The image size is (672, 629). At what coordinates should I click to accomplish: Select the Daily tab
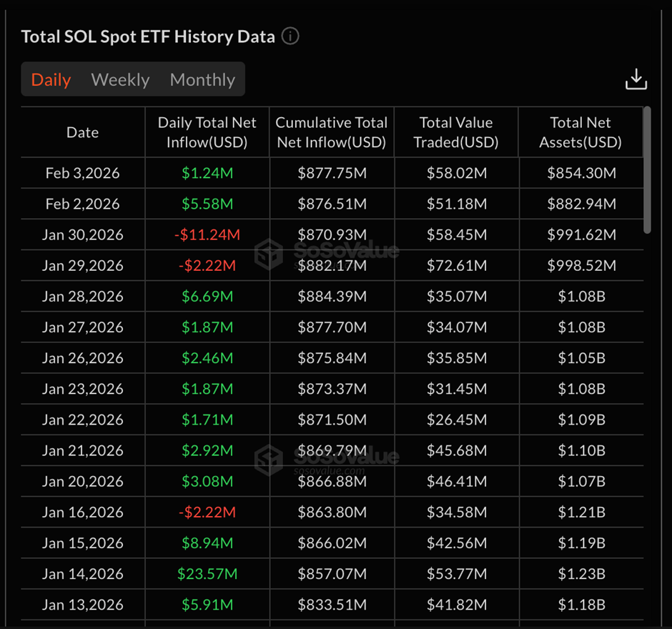(x=50, y=79)
